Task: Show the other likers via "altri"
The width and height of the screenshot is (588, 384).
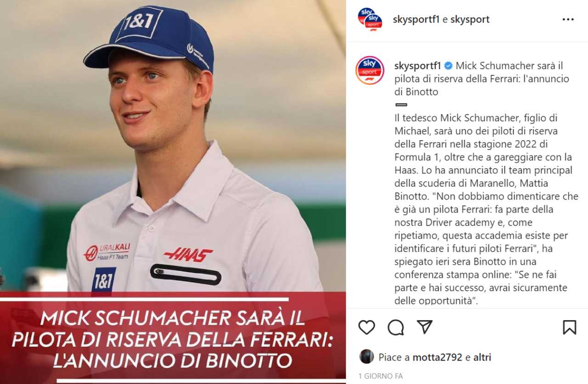Action: click(482, 357)
